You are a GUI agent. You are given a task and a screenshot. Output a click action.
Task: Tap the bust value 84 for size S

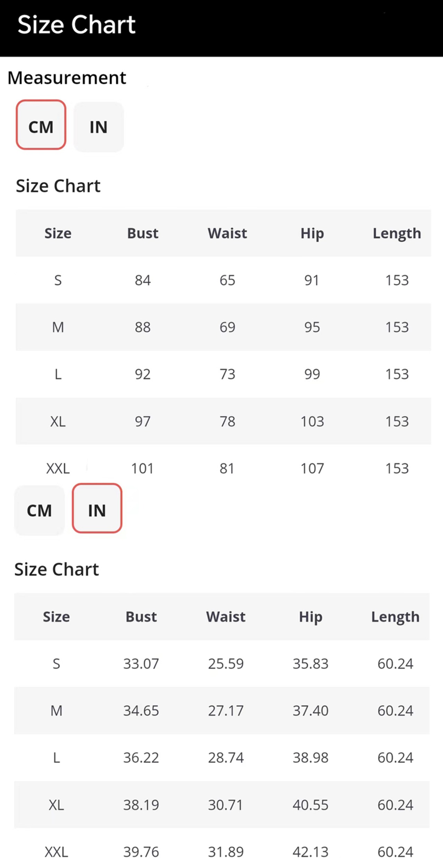tap(143, 280)
